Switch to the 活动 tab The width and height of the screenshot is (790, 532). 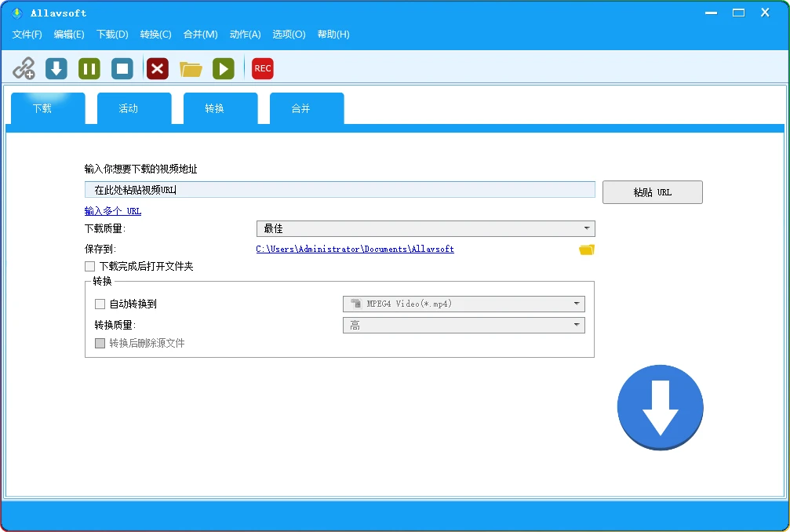coord(134,108)
